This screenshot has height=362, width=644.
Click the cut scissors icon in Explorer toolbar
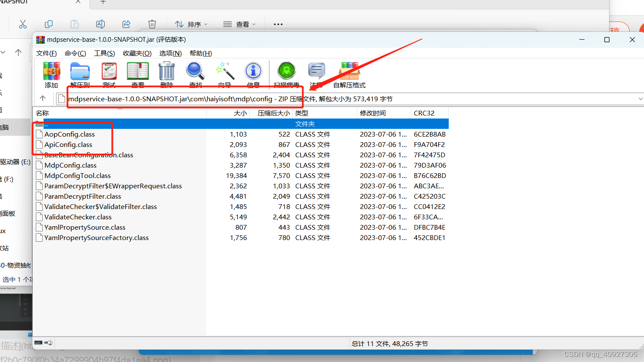[23, 24]
